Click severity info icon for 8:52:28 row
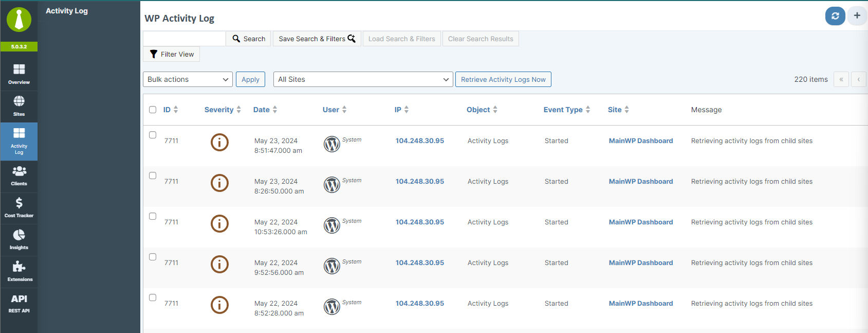Viewport: 868px width, 333px height. pyautogui.click(x=219, y=305)
